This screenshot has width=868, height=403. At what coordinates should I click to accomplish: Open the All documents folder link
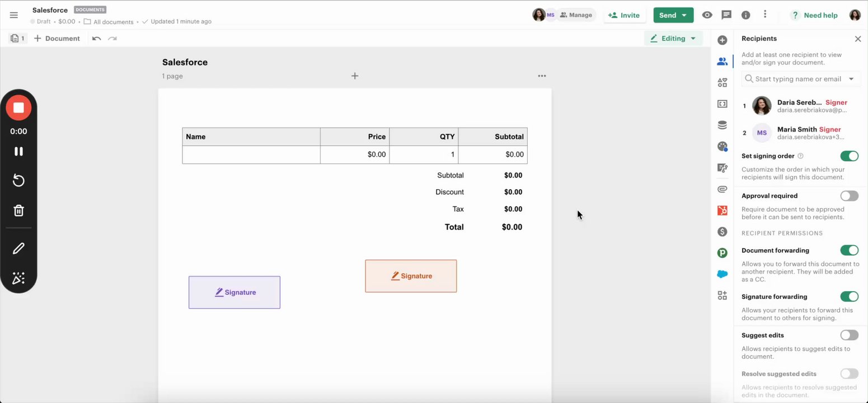coord(109,22)
